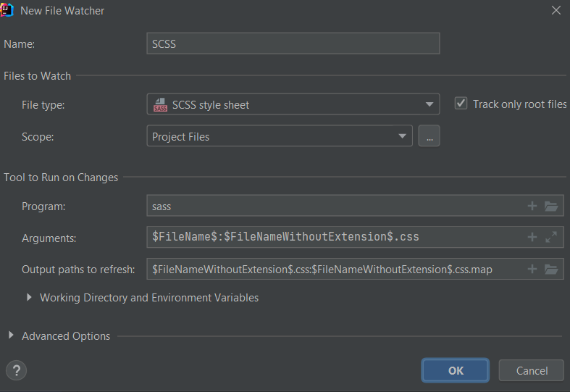Screen dimensions: 570x392
Task: Toggle Track only root files checkbox
Action: pos(461,104)
